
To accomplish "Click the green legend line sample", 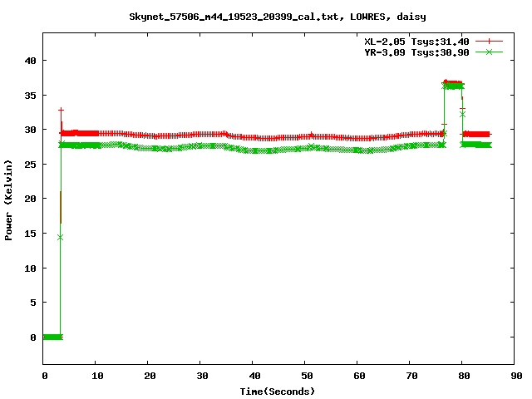I will coord(489,52).
